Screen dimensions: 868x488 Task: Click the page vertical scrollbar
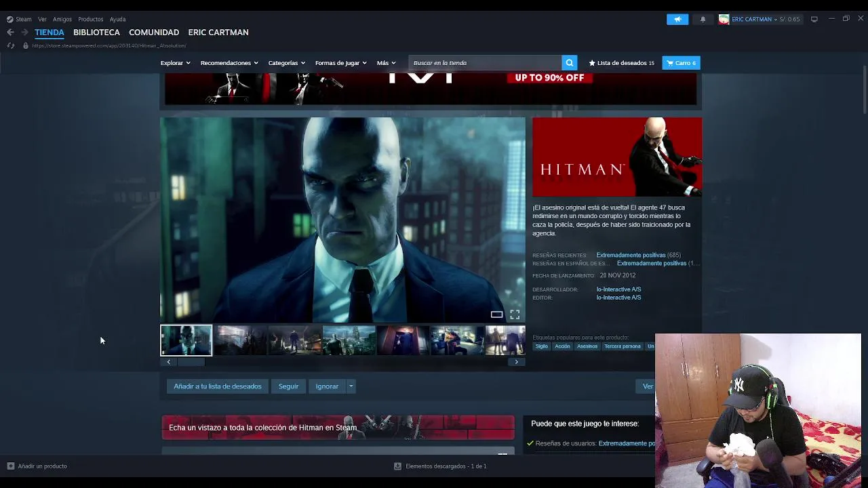(864, 90)
